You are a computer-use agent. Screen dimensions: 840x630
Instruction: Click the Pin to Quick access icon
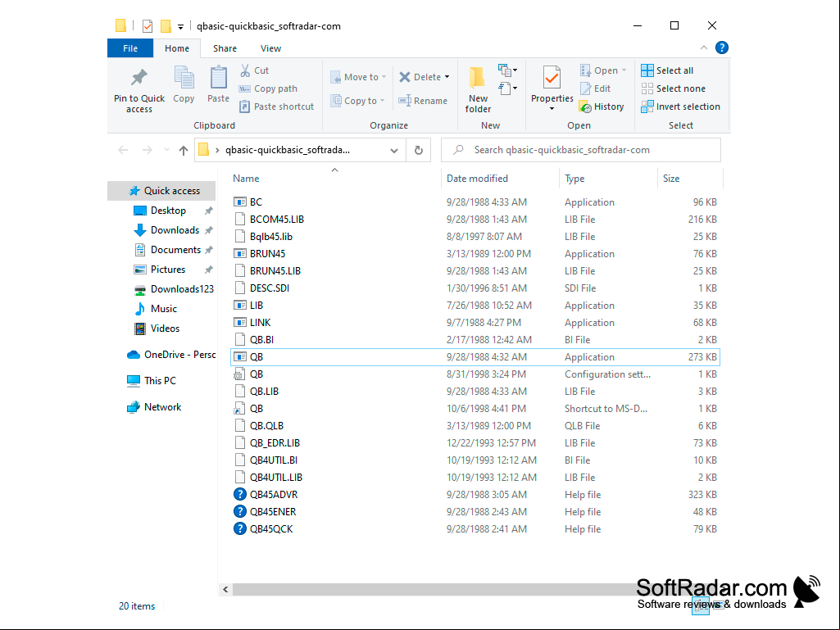138,78
